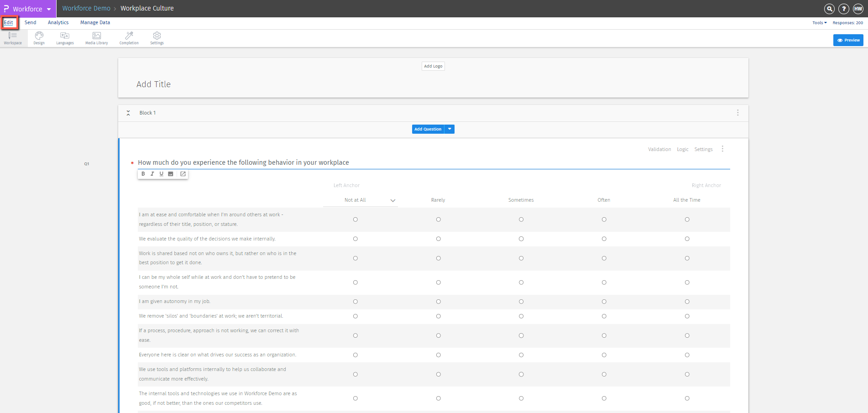Open the Tools dropdown menu
Viewport: 868px width, 413px height.
coord(819,23)
